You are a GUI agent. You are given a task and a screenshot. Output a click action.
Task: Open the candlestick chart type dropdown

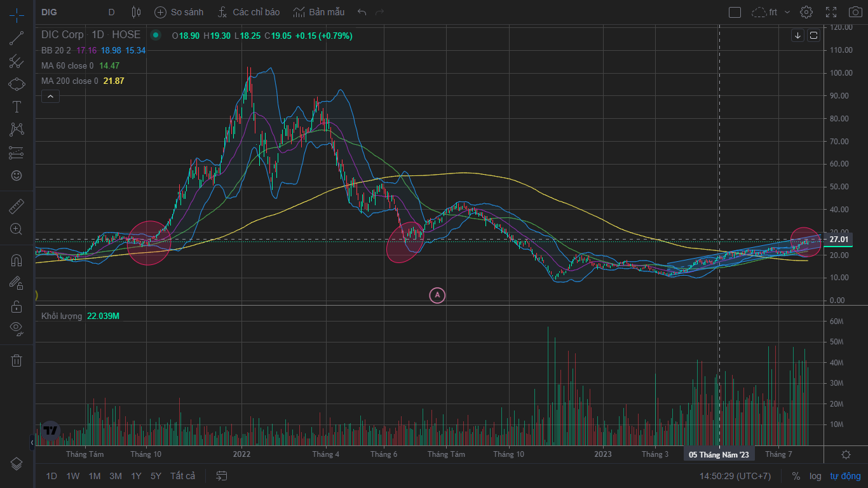(136, 12)
